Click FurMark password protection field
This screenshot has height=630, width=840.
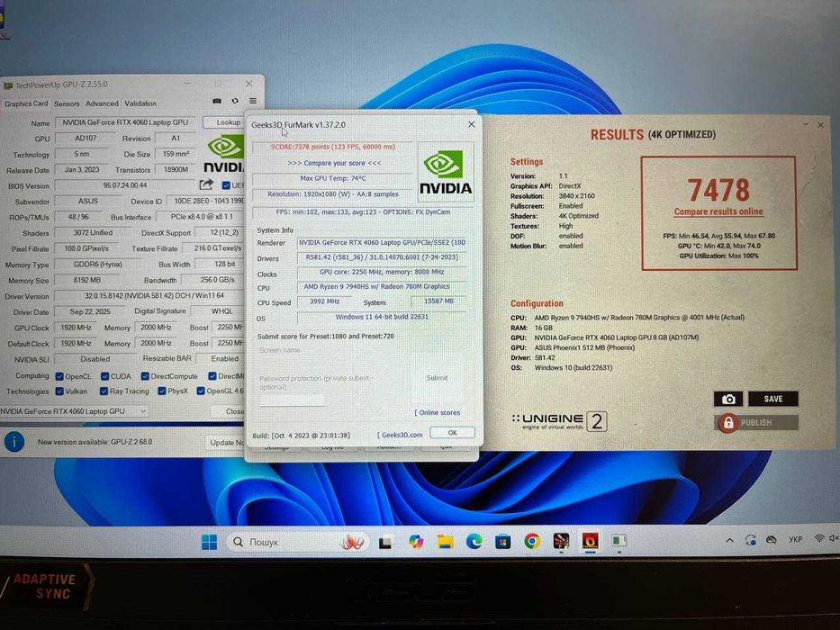point(292,400)
